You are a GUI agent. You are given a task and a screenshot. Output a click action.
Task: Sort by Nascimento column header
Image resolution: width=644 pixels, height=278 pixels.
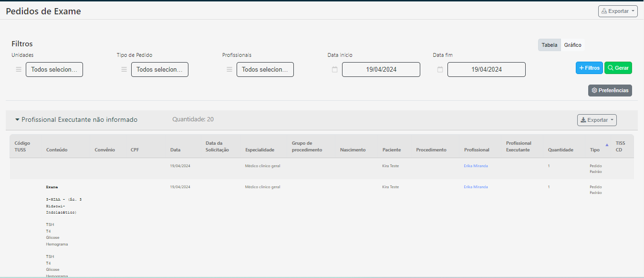353,150
